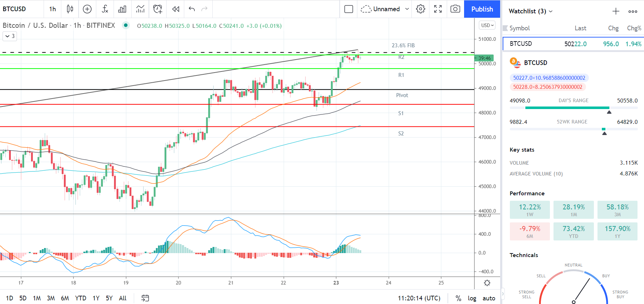
Task: Click the 58.18% 3M performance tile
Action: pyautogui.click(x=617, y=210)
